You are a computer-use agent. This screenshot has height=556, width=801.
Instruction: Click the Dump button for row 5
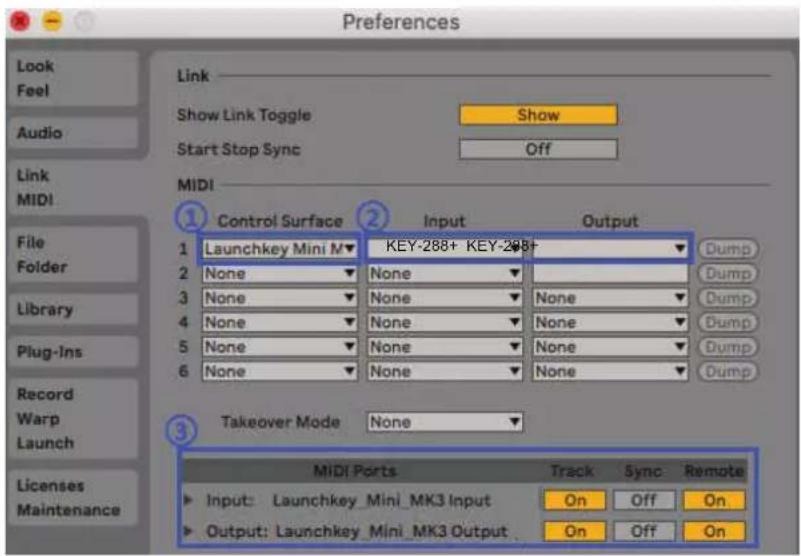[728, 347]
